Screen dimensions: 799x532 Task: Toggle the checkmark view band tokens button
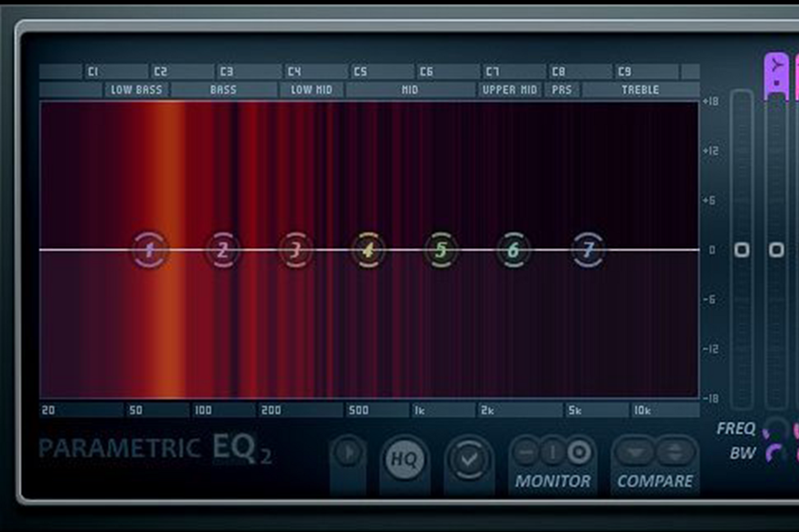click(x=469, y=459)
